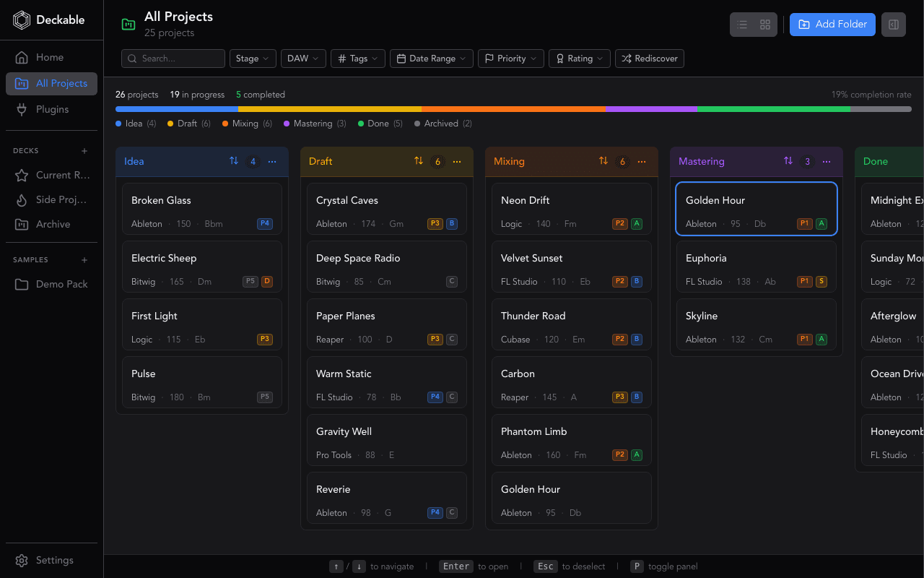Screen dimensions: 924x578
Task: Click P4 badge on Warm Static
Action: (x=435, y=397)
